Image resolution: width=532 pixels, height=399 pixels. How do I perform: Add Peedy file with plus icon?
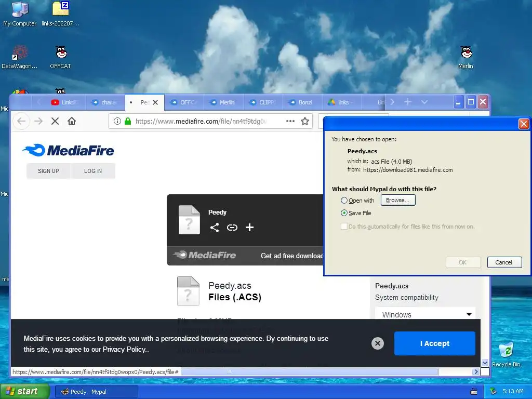(x=250, y=228)
